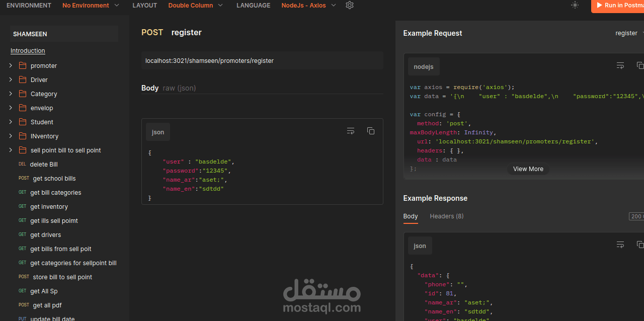Click the Example Response heading
The width and height of the screenshot is (644, 321).
click(x=435, y=198)
